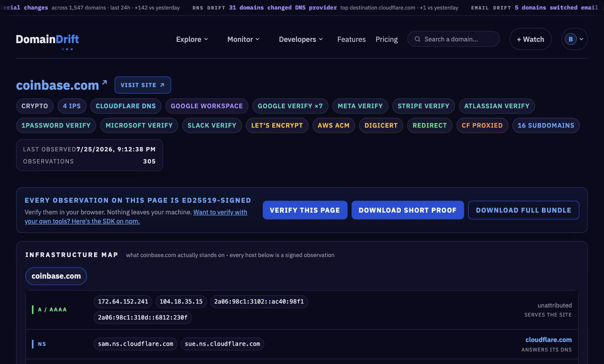Expand the Explore menu
The image size is (604, 364).
coord(192,39)
